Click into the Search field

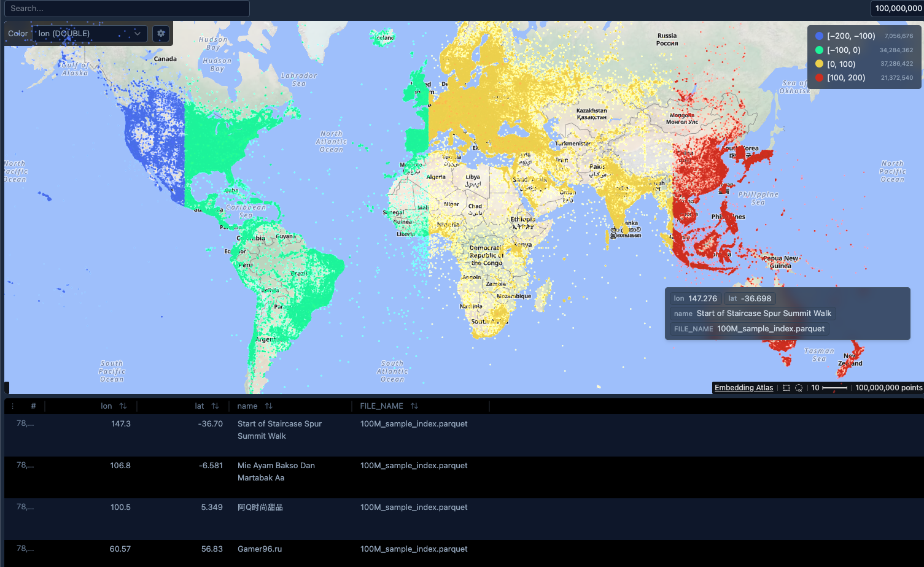tap(126, 9)
